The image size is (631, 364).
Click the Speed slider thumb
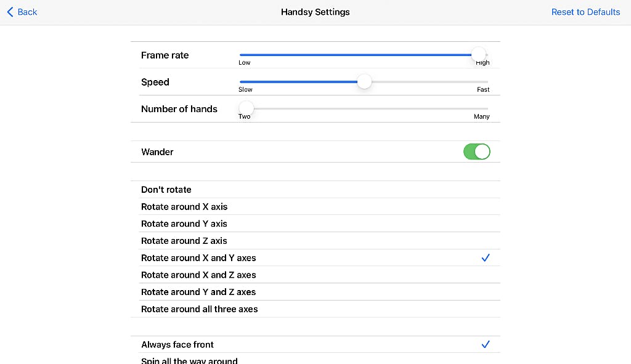364,81
